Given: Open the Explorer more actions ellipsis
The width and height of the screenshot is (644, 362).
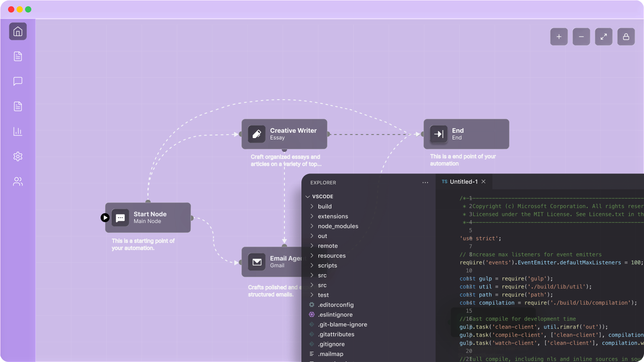Looking at the screenshot, I should pyautogui.click(x=425, y=183).
